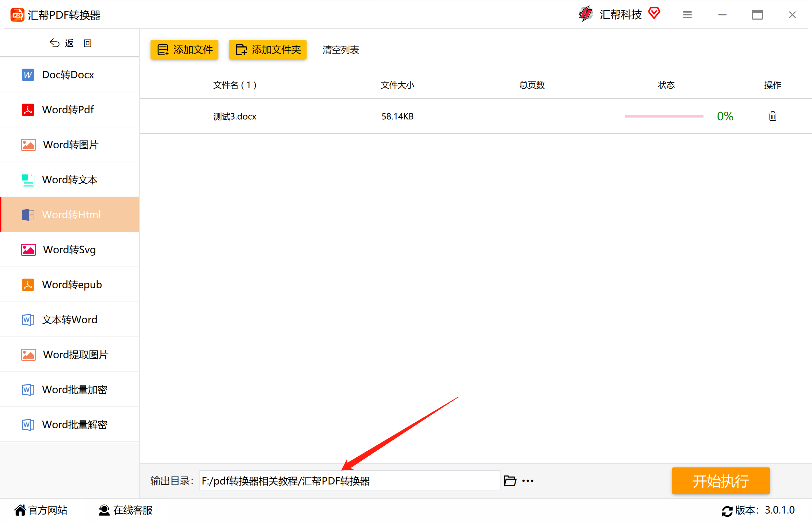
Task: Click the 输出目录 label
Action: point(172,481)
